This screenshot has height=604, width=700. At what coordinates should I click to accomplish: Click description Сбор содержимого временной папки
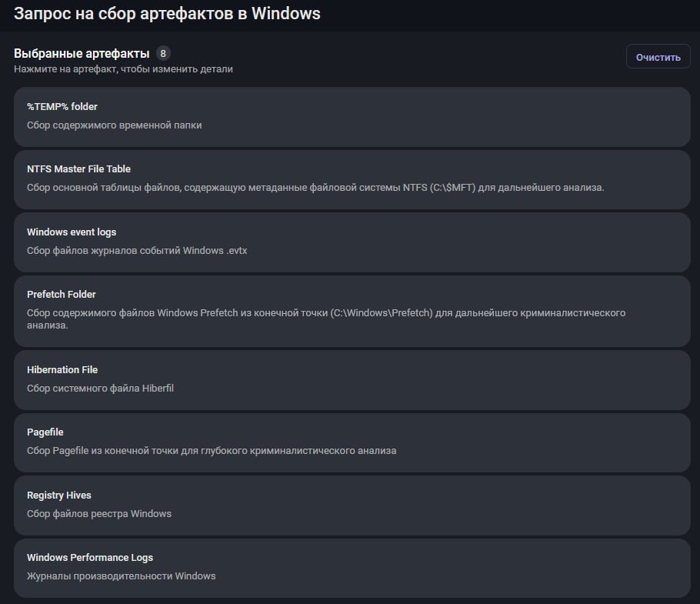pyautogui.click(x=114, y=125)
